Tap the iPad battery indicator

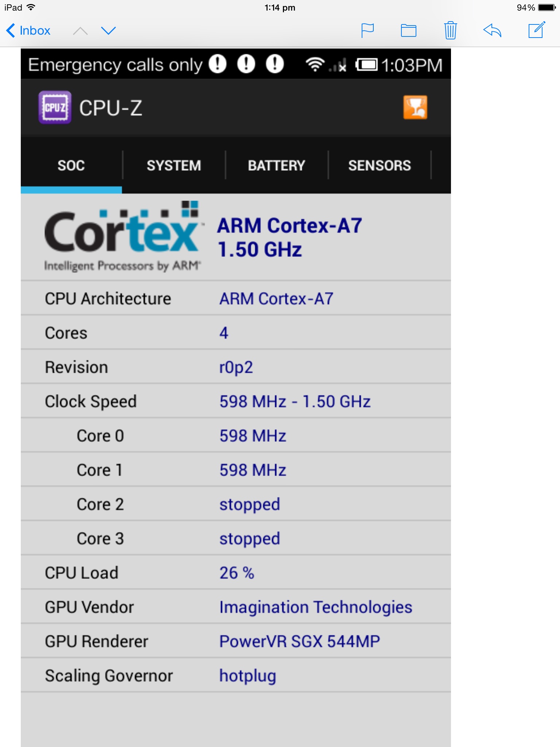coord(547,8)
